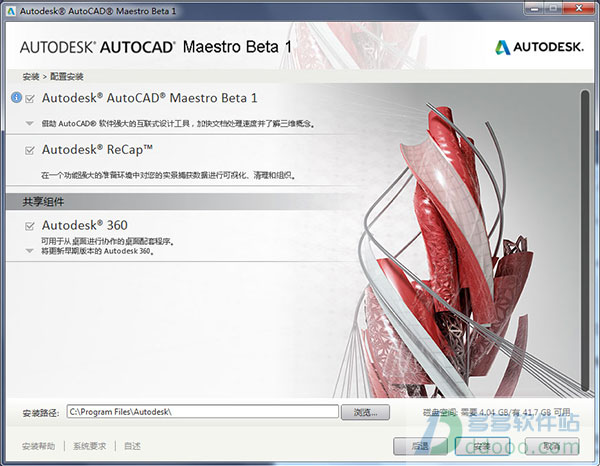
Task: Open the 自述 readme link
Action: click(132, 446)
